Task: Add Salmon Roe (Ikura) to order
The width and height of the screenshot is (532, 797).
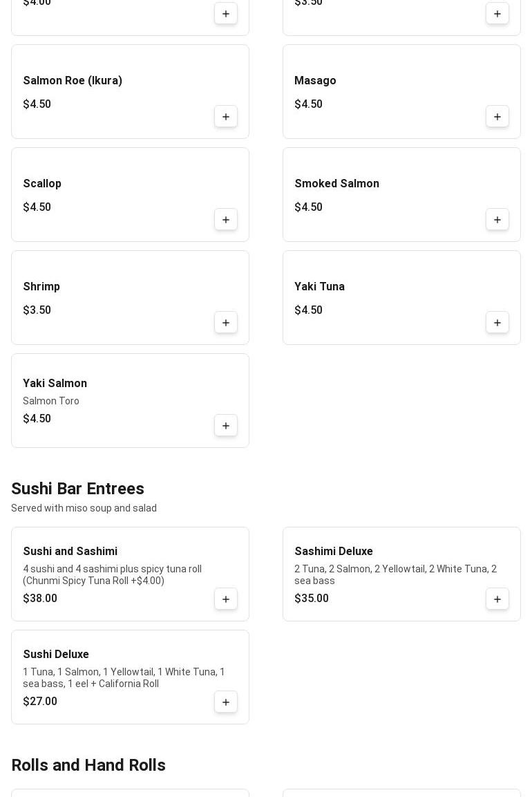Action: [226, 116]
